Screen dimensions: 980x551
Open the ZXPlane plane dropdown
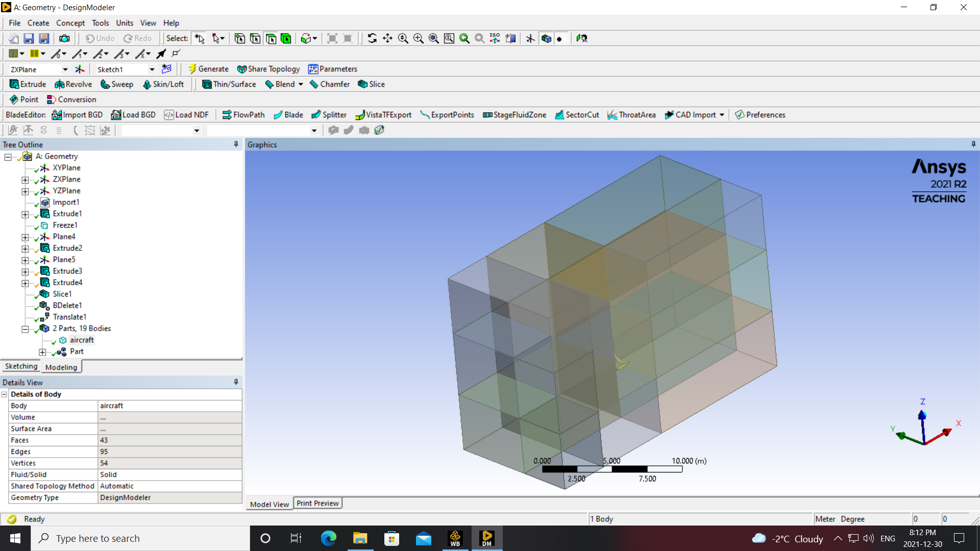pos(65,69)
